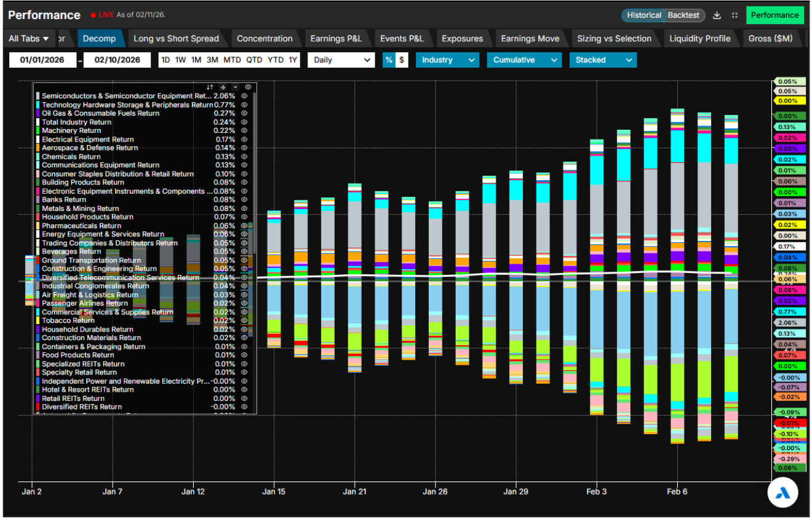Open the Cumulative dropdown
The height and width of the screenshot is (519, 812).
pos(523,60)
